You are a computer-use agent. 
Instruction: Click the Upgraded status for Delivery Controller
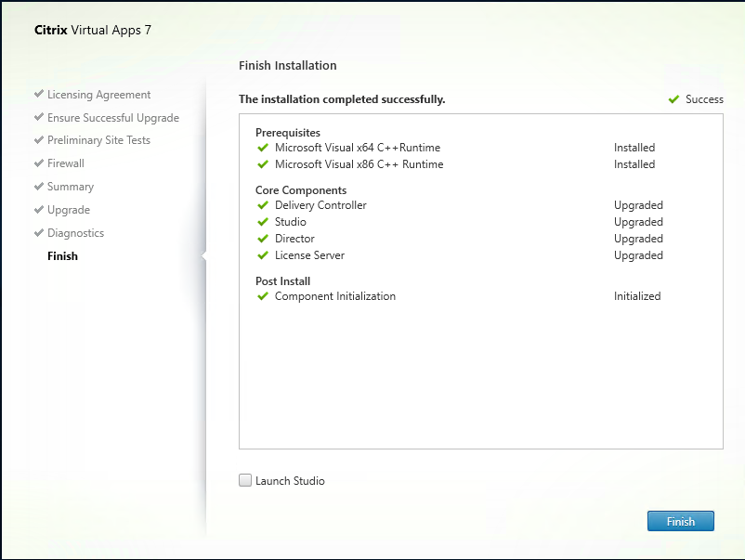[638, 205]
